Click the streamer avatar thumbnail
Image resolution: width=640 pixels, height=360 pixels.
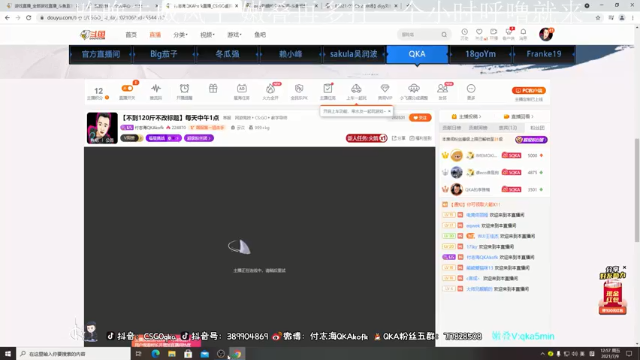(x=102, y=128)
